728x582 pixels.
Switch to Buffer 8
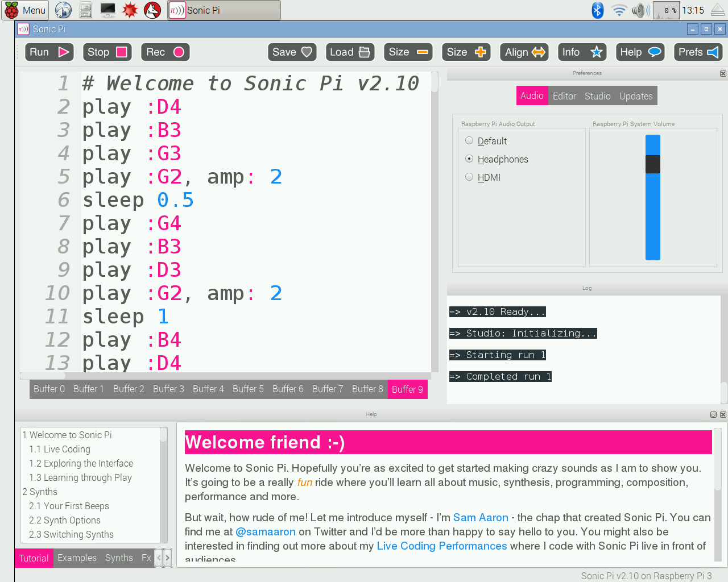[x=367, y=389]
